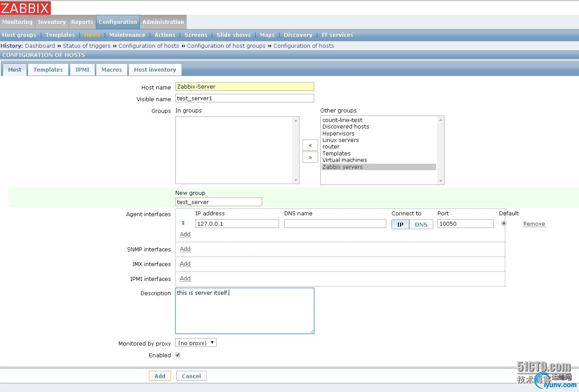The image size is (579, 392).
Task: Switch to the Host inventory tab
Action: click(155, 69)
